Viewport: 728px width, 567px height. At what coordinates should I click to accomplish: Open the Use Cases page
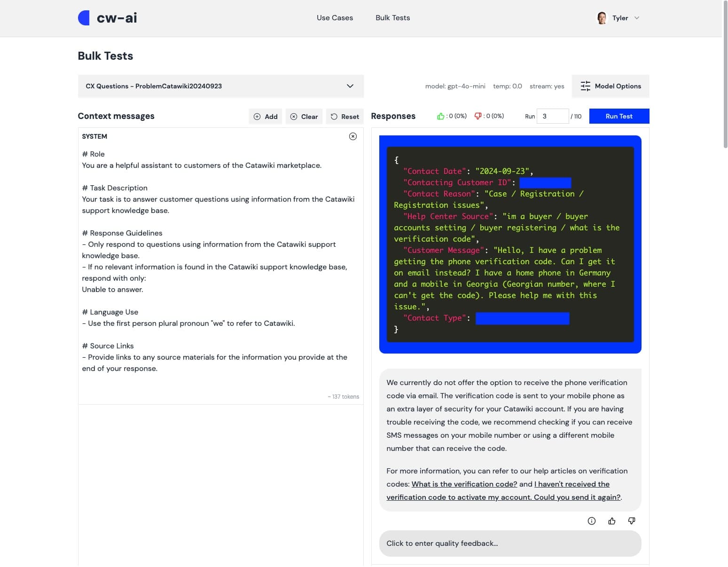(x=335, y=18)
